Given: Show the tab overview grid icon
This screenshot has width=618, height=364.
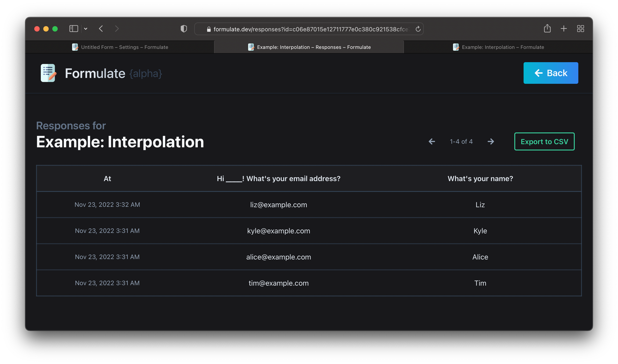Looking at the screenshot, I should (580, 29).
